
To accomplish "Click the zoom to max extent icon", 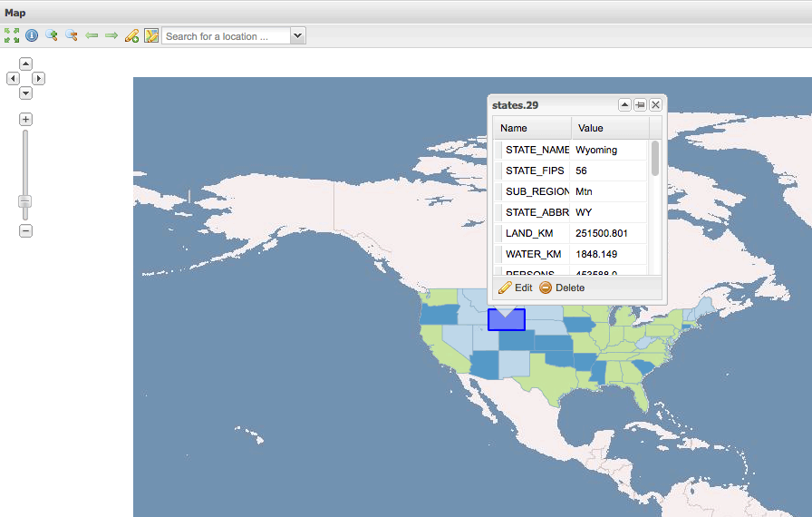I will click(12, 35).
